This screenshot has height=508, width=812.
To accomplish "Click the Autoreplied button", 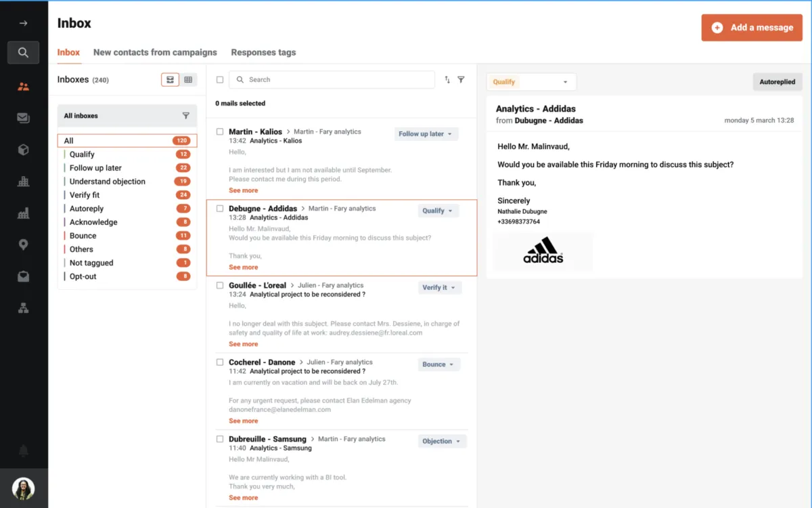I will (x=777, y=82).
